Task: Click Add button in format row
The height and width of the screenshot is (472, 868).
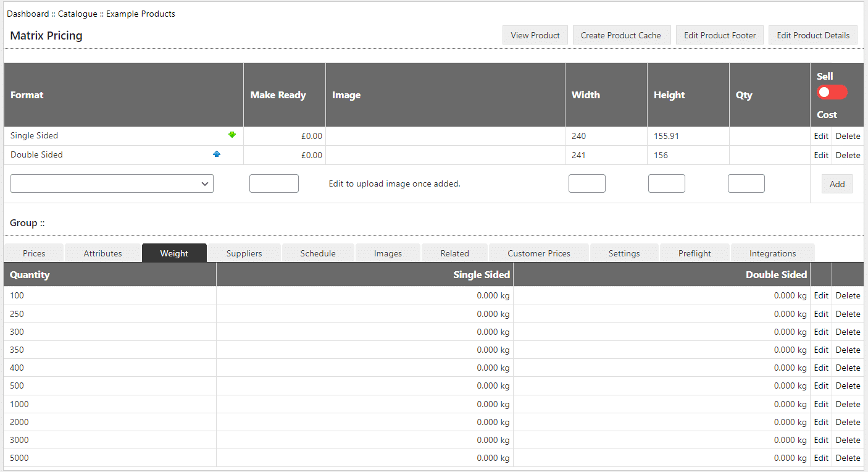Action: 837,184
